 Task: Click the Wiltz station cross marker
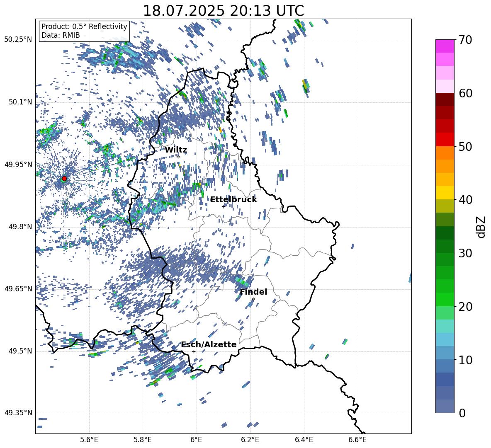[178, 157]
